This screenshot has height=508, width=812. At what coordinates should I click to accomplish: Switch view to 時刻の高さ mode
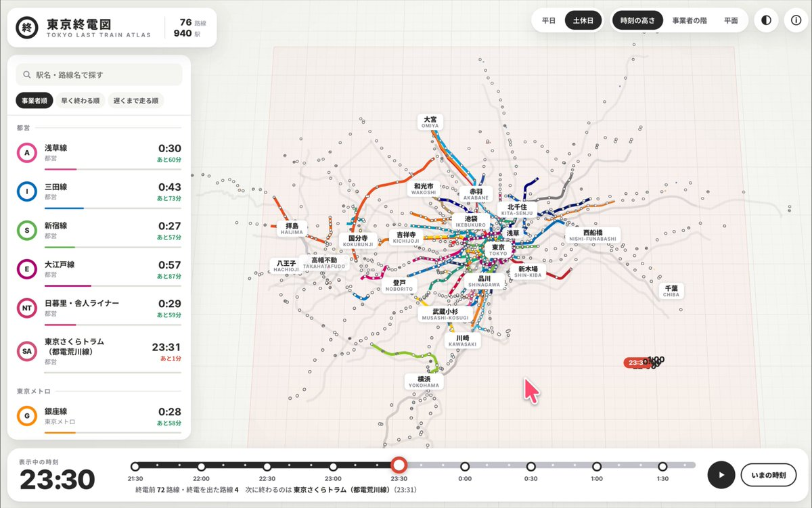click(x=637, y=20)
